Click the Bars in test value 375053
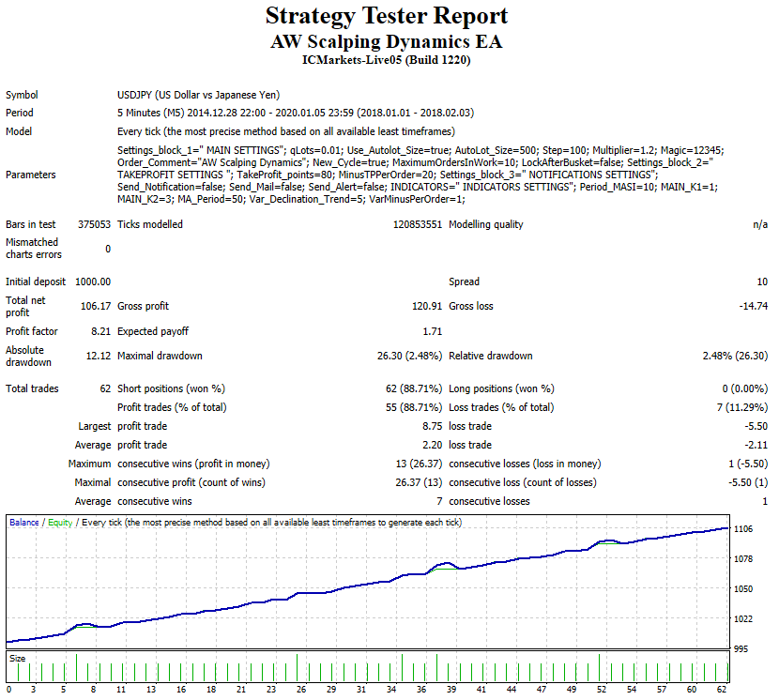Screen dimensions: 779x700 point(95,224)
